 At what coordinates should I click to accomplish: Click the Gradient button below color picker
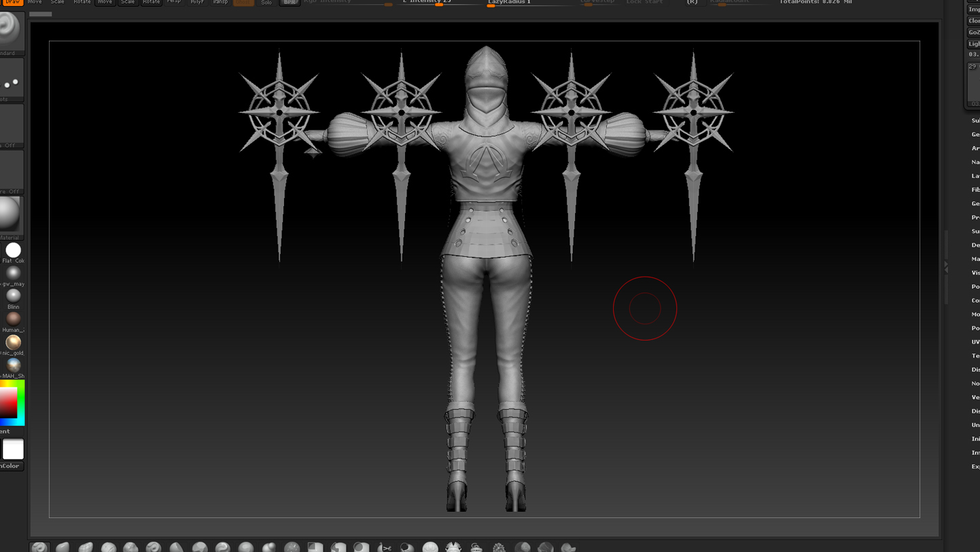click(12, 431)
